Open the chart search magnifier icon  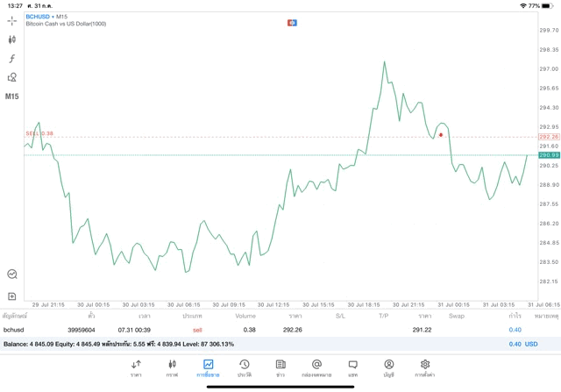coord(11,274)
